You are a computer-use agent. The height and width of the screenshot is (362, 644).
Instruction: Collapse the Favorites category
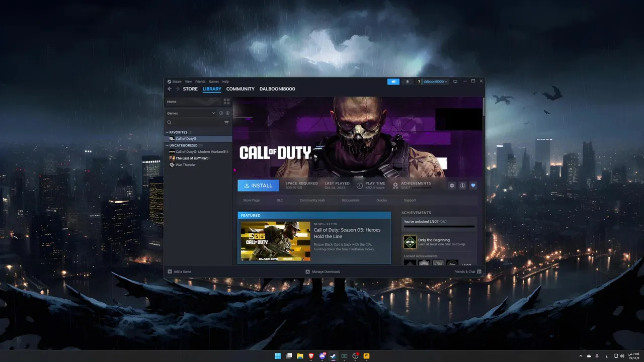click(167, 132)
